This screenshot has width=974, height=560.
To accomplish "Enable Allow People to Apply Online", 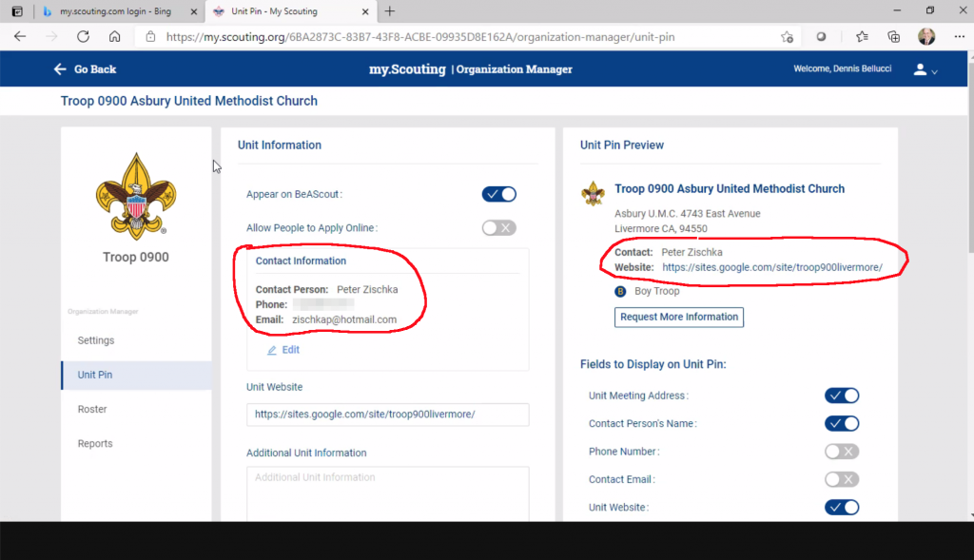I will [x=498, y=227].
